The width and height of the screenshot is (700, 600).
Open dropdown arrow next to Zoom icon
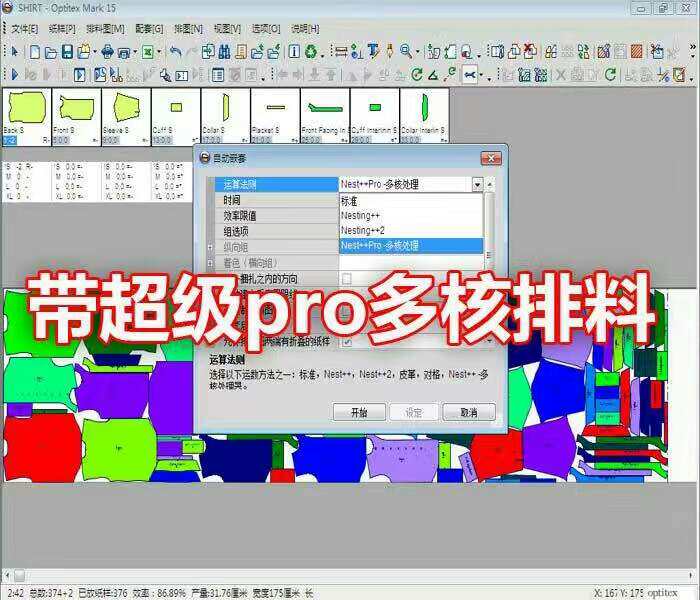click(417, 52)
